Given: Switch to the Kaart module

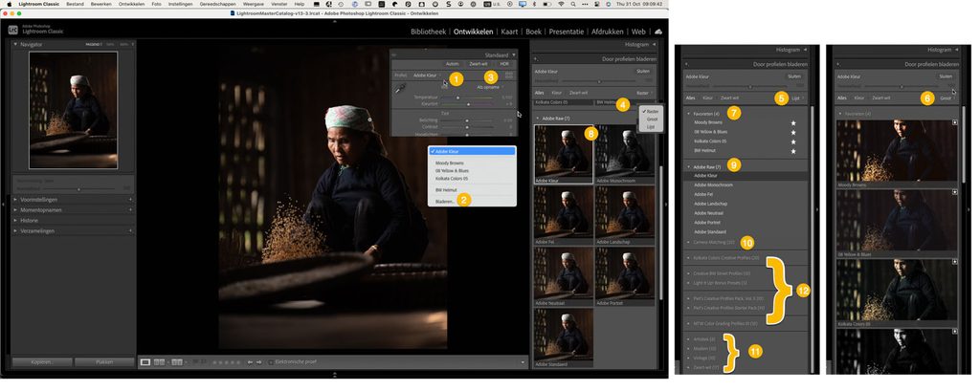Looking at the screenshot, I should (x=509, y=32).
